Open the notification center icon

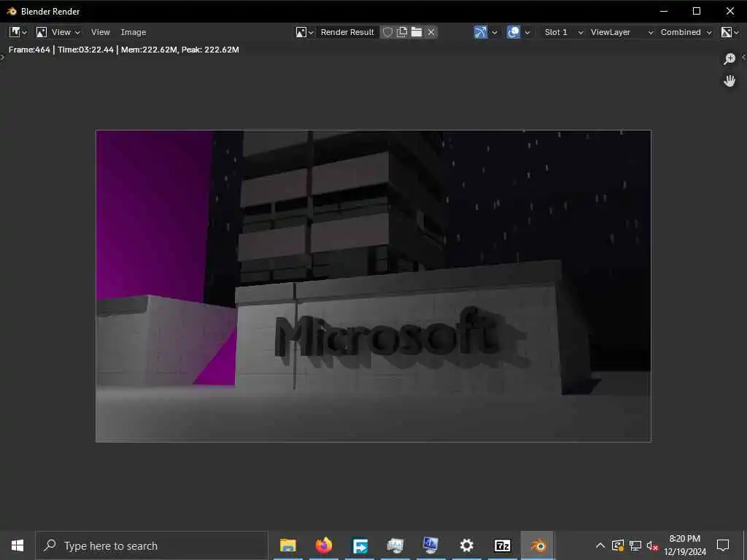[723, 545]
